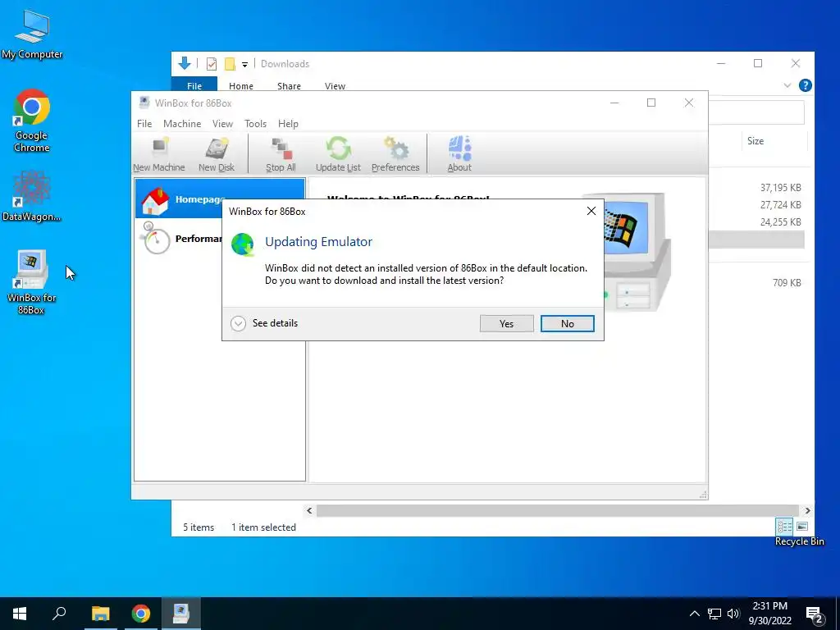Show hidden system tray icons
The height and width of the screenshot is (630, 840).
pyautogui.click(x=694, y=614)
